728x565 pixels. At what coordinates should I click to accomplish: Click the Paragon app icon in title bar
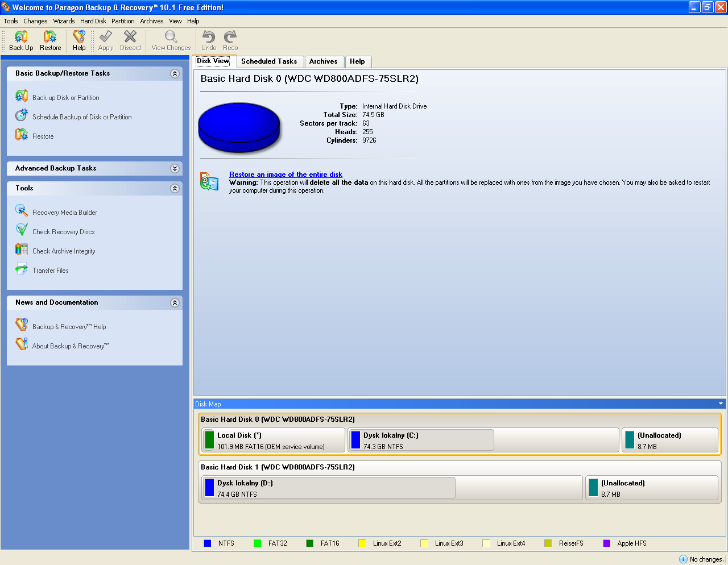tap(6, 7)
